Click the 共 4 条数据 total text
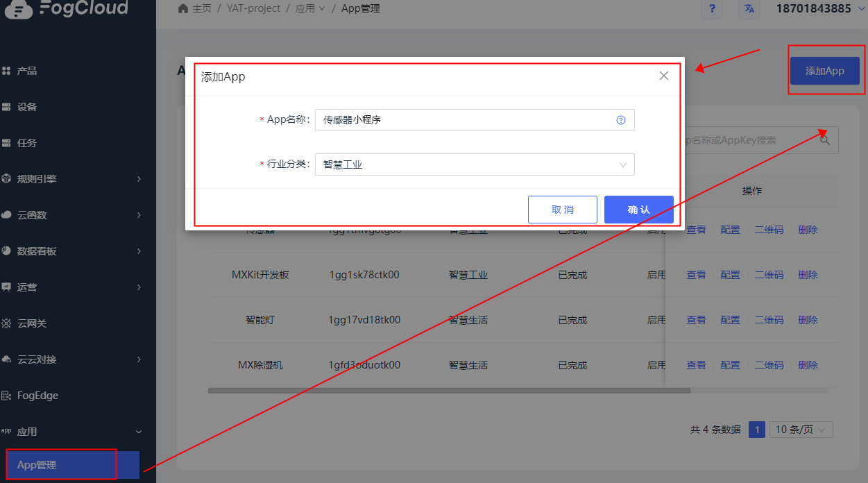The height and width of the screenshot is (483, 868). point(715,430)
